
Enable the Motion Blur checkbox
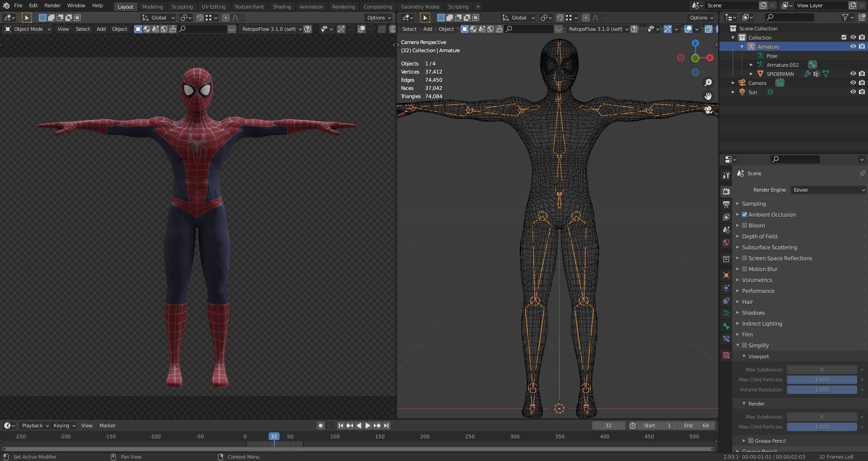tap(744, 269)
